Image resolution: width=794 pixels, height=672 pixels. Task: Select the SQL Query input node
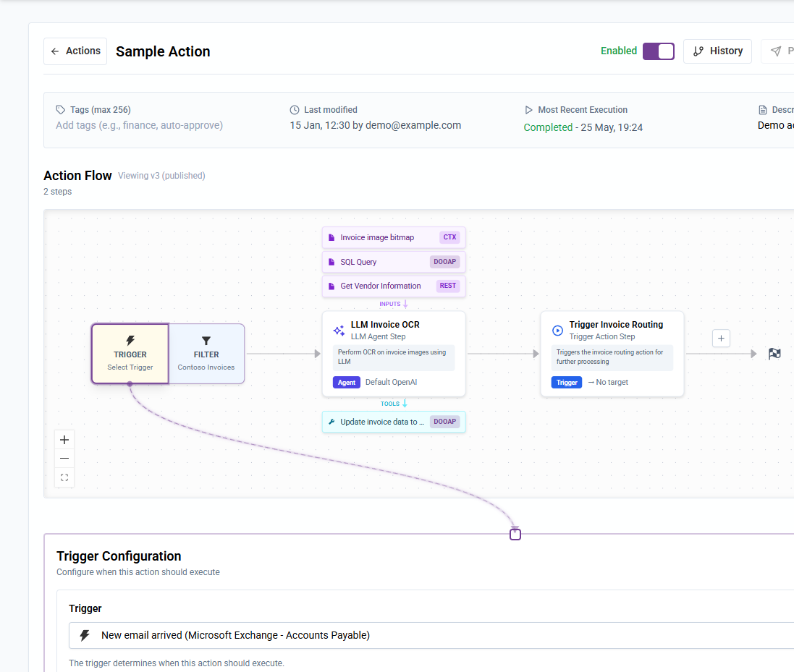pyautogui.click(x=394, y=262)
